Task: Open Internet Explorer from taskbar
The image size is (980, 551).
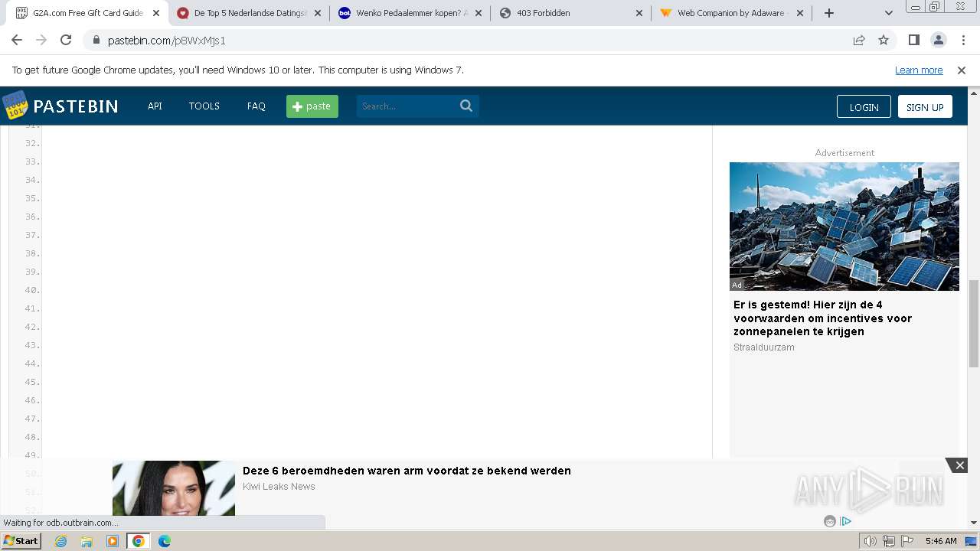Action: pos(61,541)
